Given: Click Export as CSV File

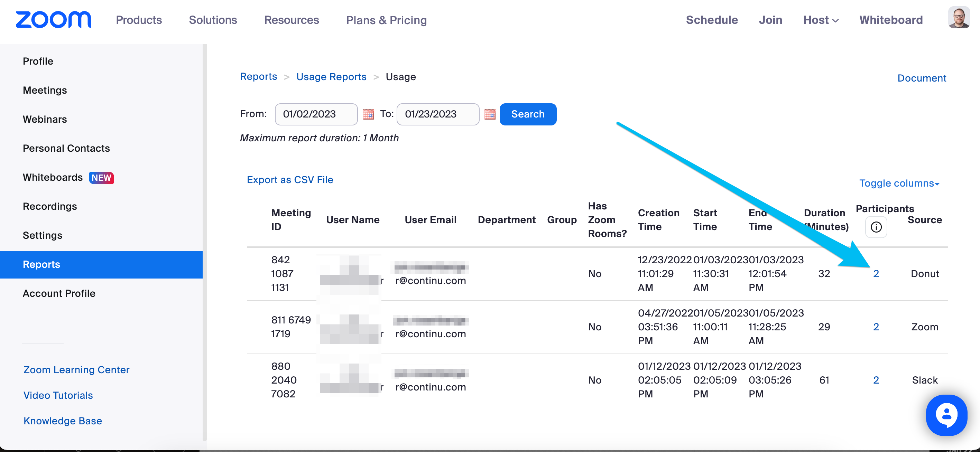Looking at the screenshot, I should [290, 180].
